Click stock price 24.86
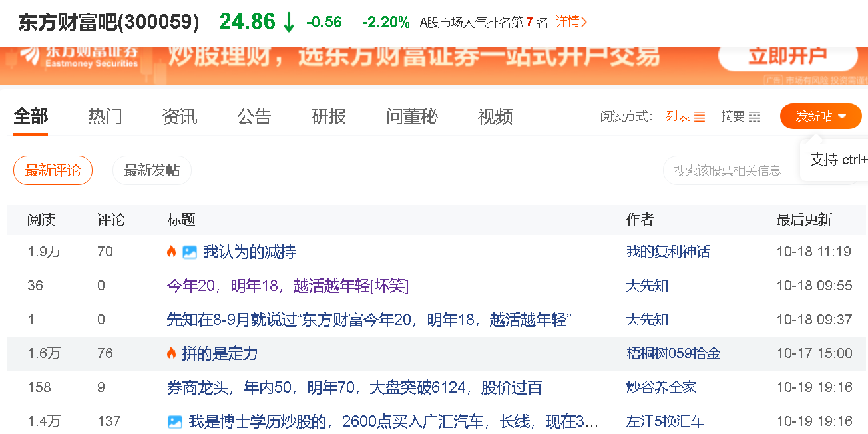The width and height of the screenshot is (868, 434). (247, 22)
